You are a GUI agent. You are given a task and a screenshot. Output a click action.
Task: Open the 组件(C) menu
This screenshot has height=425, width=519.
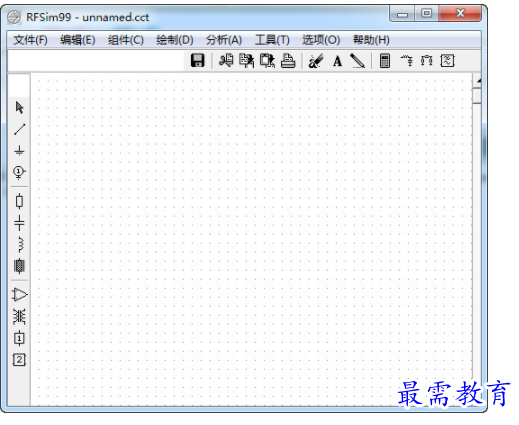click(126, 40)
